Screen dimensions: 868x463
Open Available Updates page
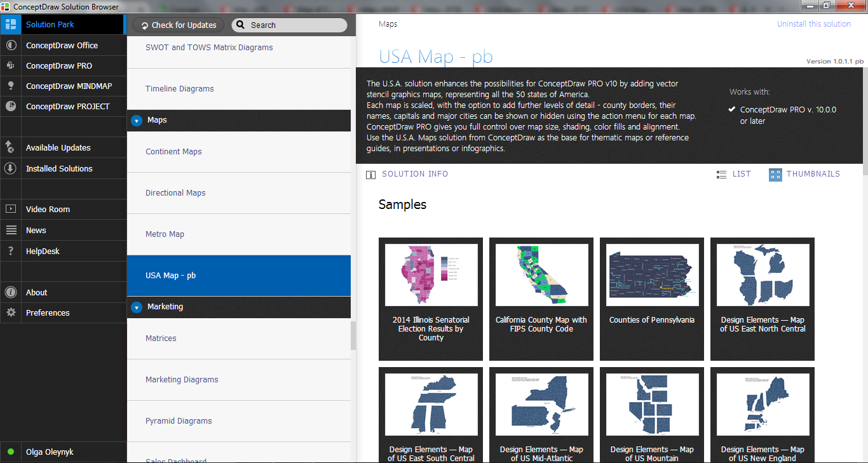62,148
